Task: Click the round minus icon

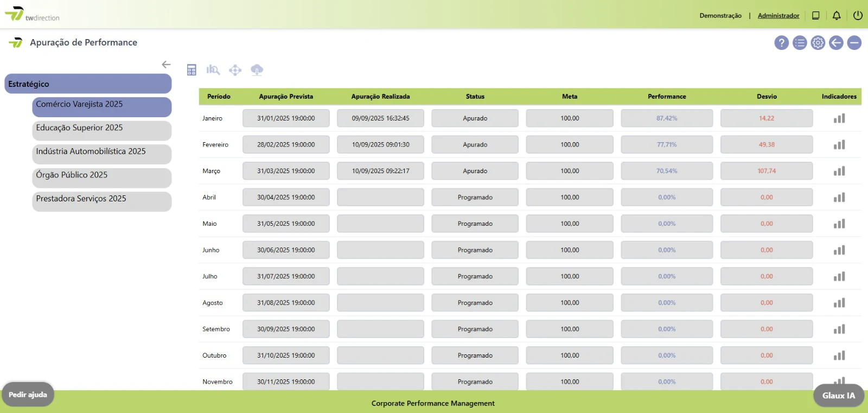Action: (x=854, y=42)
